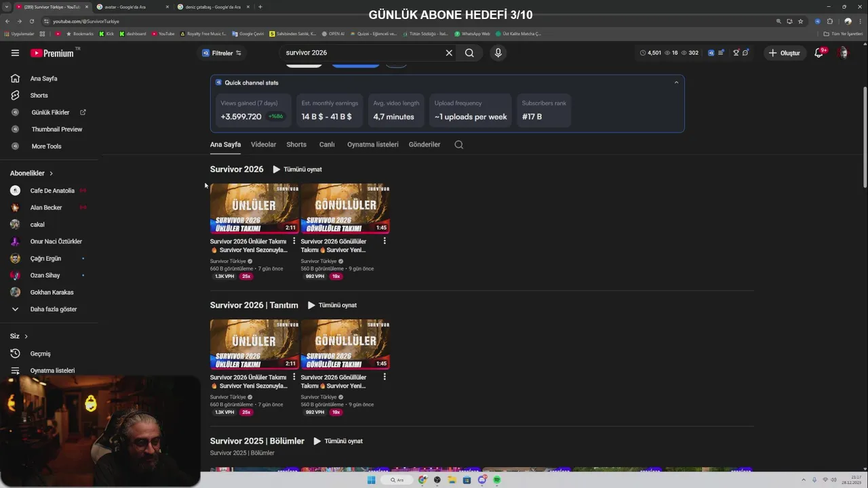Bookmark this page with star icon
The height and width of the screenshot is (488, 868).
click(800, 21)
